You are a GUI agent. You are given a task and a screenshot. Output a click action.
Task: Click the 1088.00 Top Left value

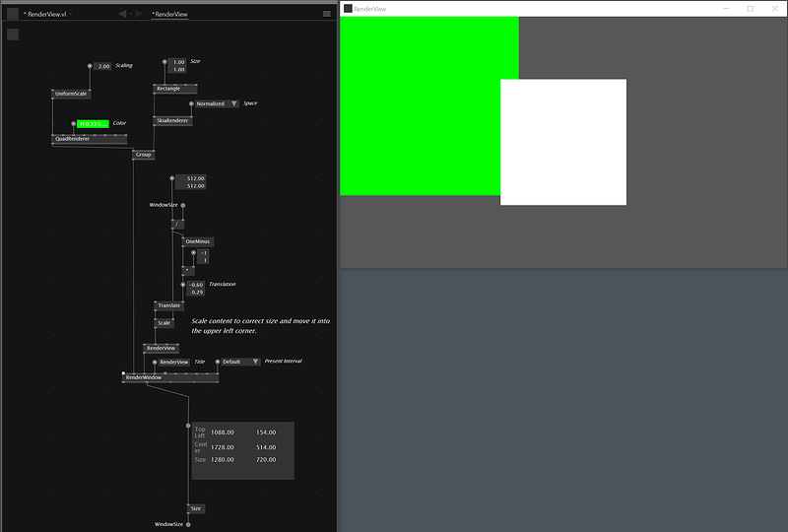tap(223, 432)
